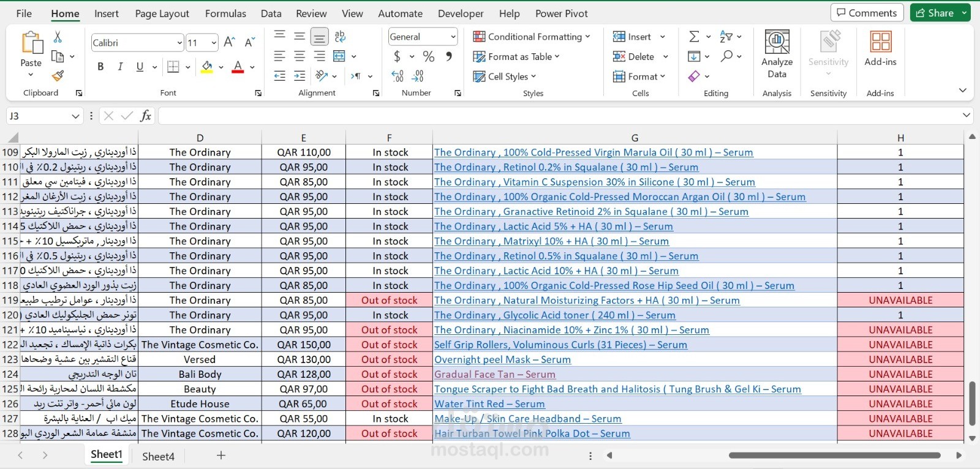Click the Wrap Text icon
This screenshot has width=980, height=469.
point(341,36)
